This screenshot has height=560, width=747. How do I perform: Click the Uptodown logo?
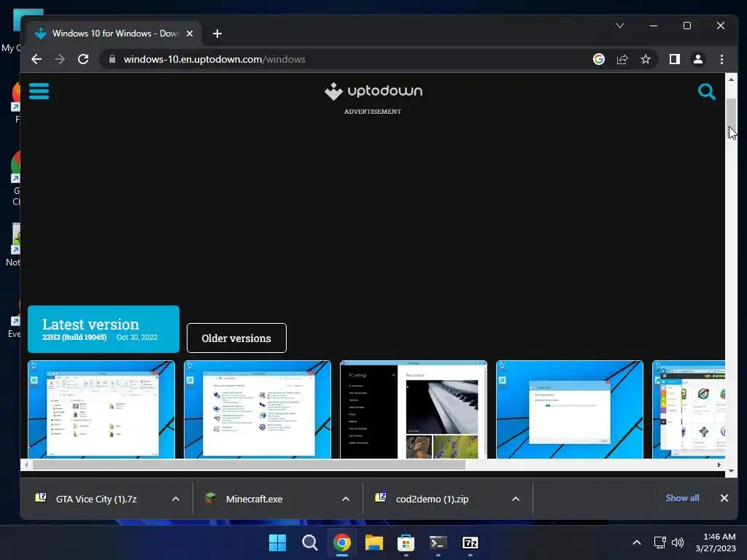coord(373,91)
